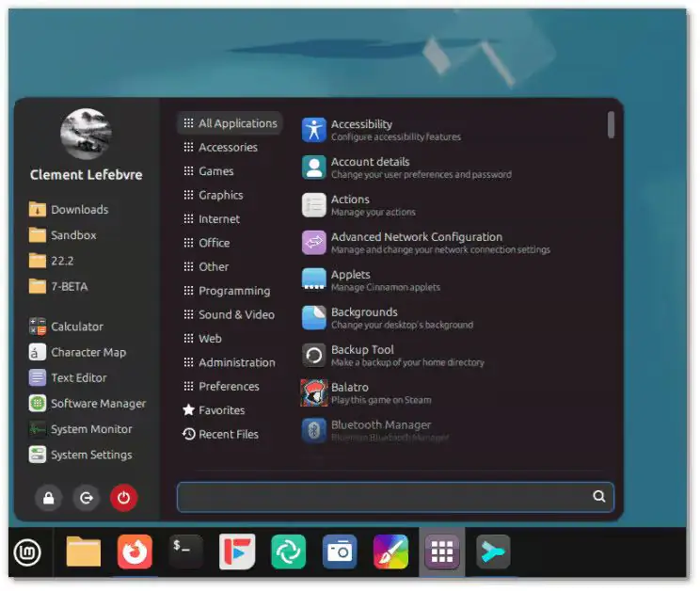Open the Balatro game entry

coord(349,392)
